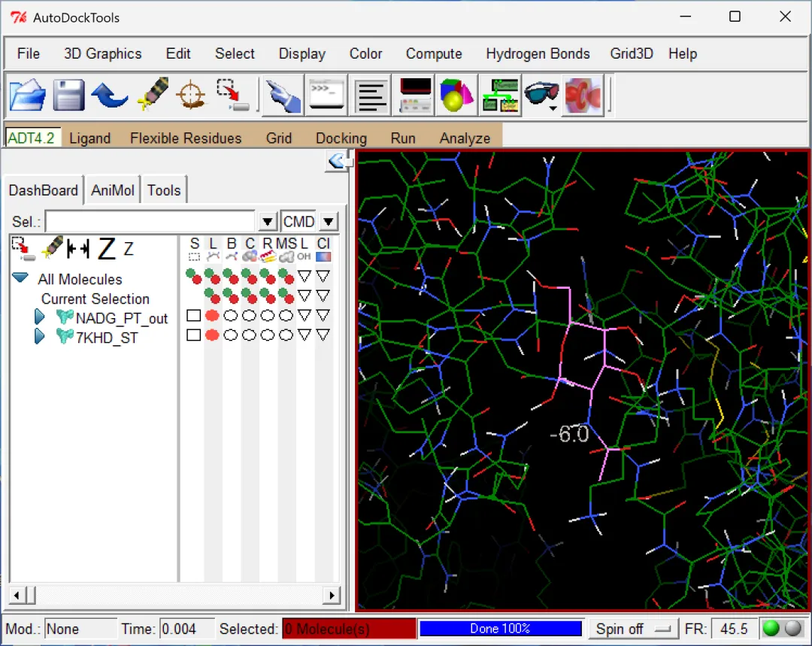Image resolution: width=812 pixels, height=646 pixels.
Task: Toggle select checkbox for NADG_PT_out
Action: click(194, 316)
